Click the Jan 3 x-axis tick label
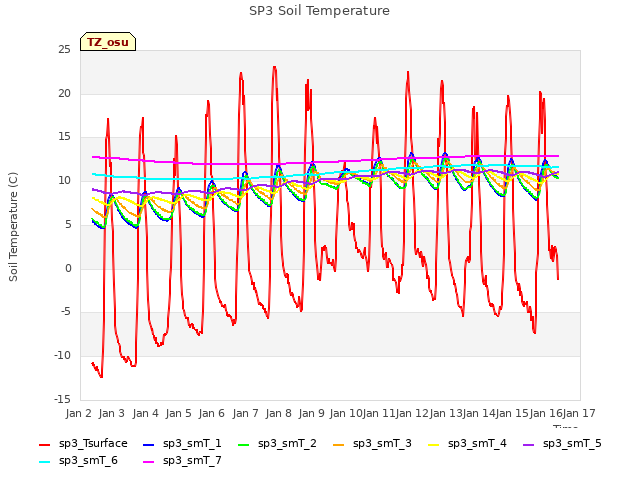The image size is (640, 480). pyautogui.click(x=112, y=413)
